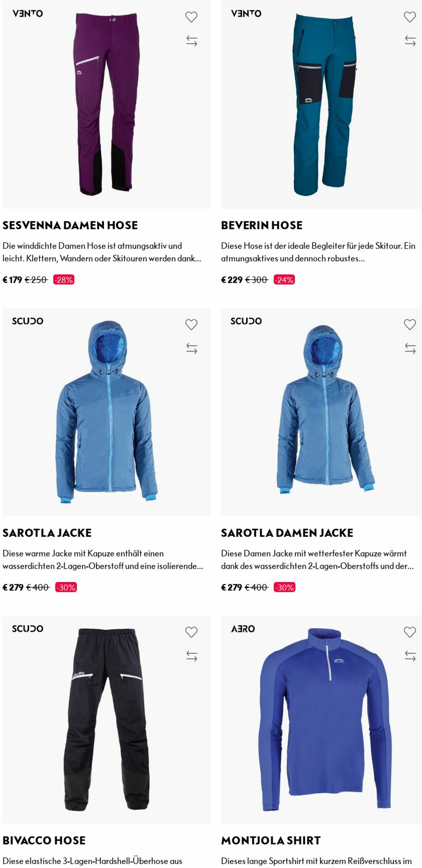Add Sarotla Jacke to wishlist heart
Image resolution: width=422 pixels, height=868 pixels.
pyautogui.click(x=191, y=325)
